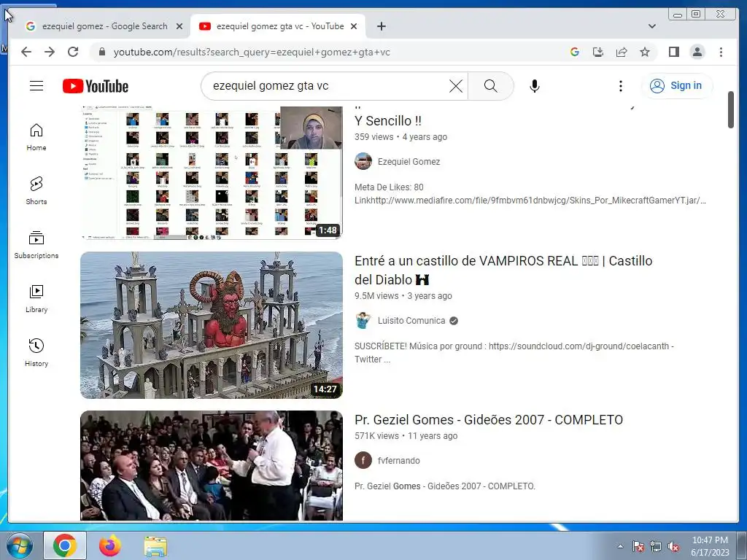Open title Entré a un castillo de VAMPIROS REAL
This screenshot has width=747, height=560.
click(x=503, y=270)
